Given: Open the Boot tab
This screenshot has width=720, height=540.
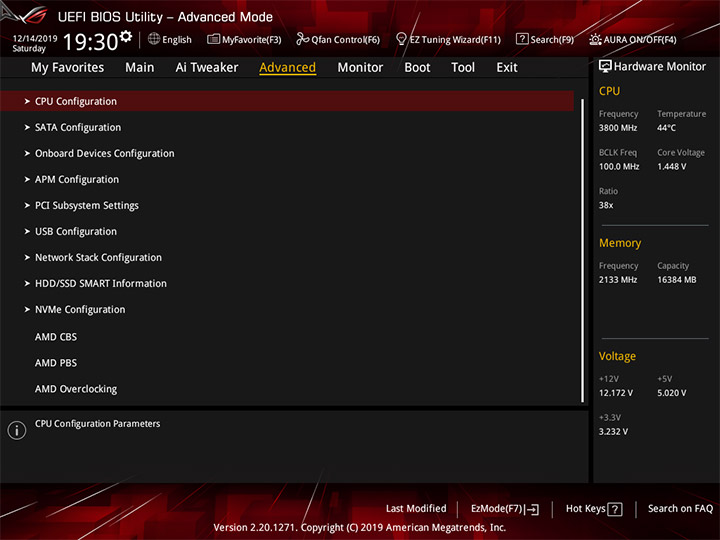Looking at the screenshot, I should click(417, 68).
